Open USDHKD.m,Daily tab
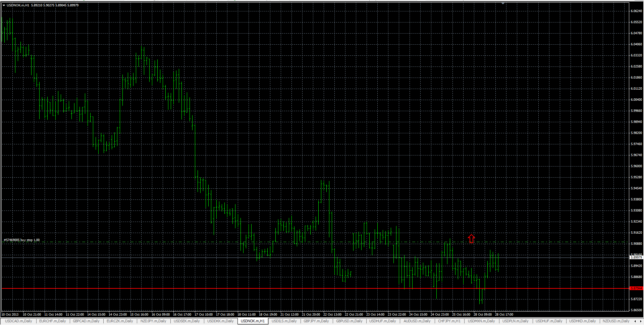The image size is (644, 325). (582, 321)
